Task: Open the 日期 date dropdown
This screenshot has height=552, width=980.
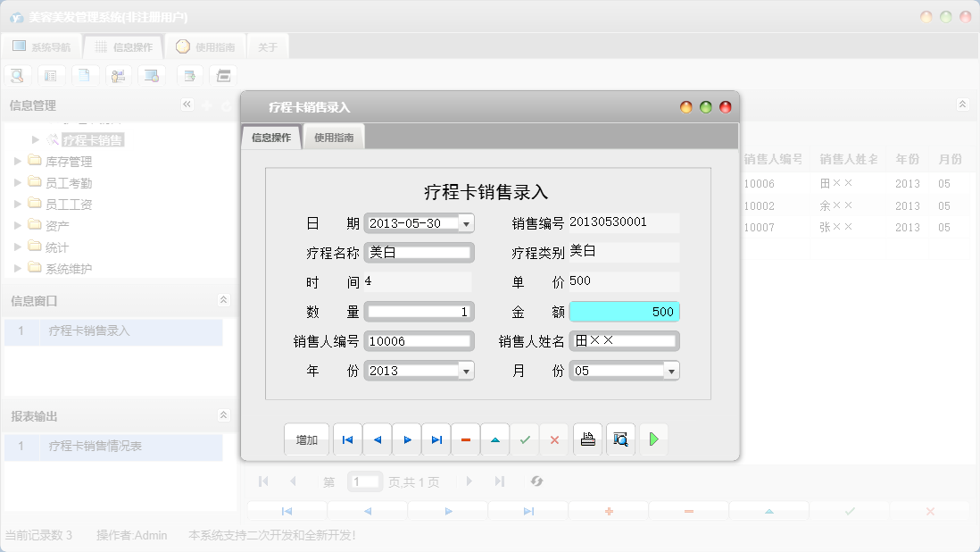Action: pyautogui.click(x=468, y=222)
